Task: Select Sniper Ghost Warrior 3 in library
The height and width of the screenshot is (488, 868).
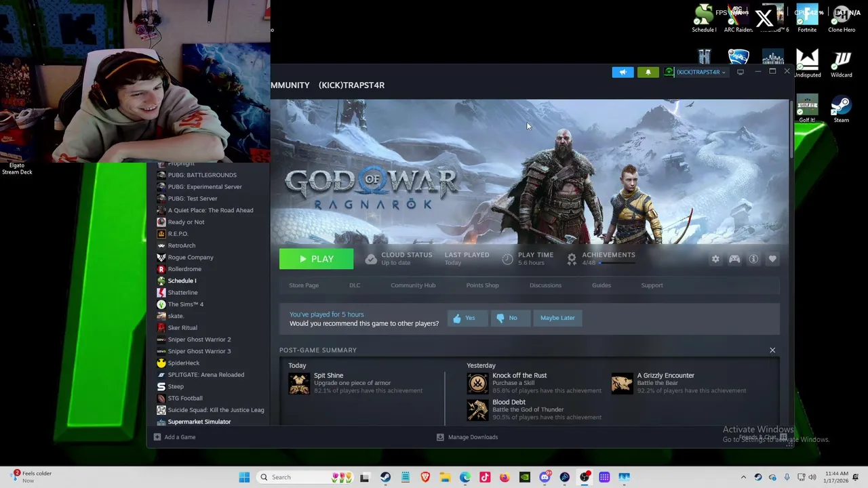Action: pos(199,351)
